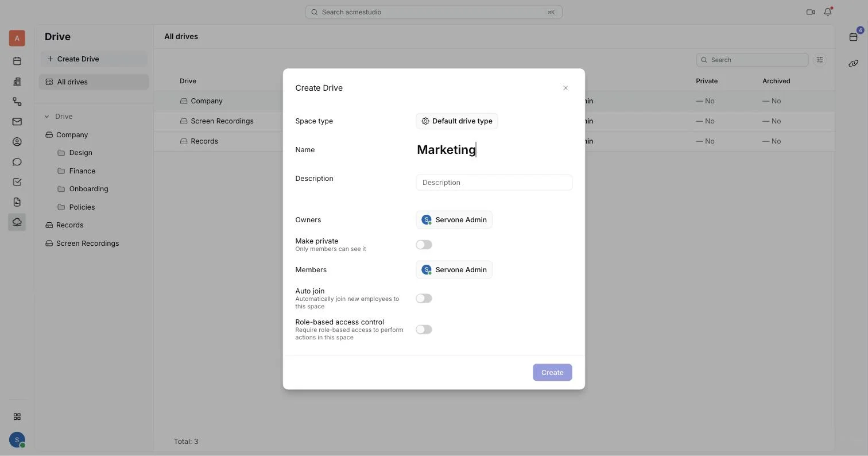The width and height of the screenshot is (868, 456).
Task: Close the Create Drive dialog
Action: point(565,88)
